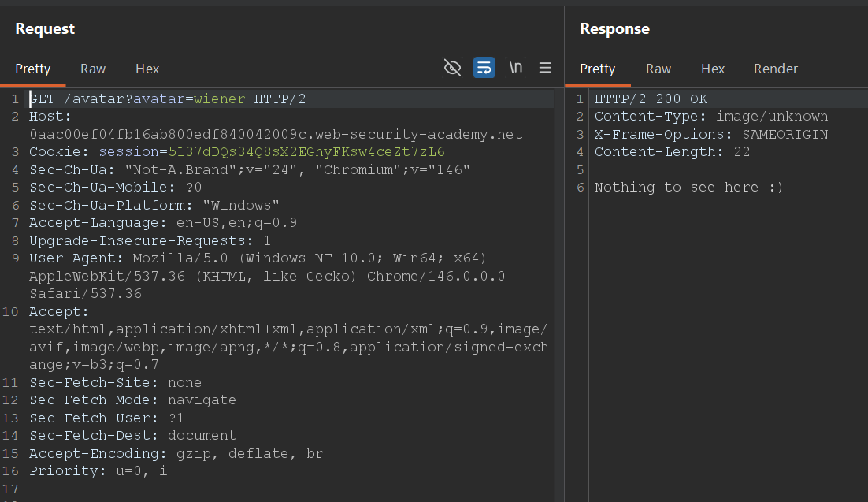Screen dimensions: 868x502
Task: Select the Response Pretty tab
Action: pyautogui.click(x=597, y=69)
